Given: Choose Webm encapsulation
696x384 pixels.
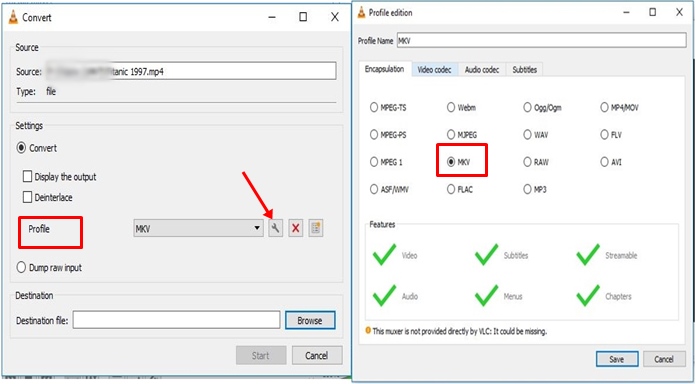Looking at the screenshot, I should (451, 107).
